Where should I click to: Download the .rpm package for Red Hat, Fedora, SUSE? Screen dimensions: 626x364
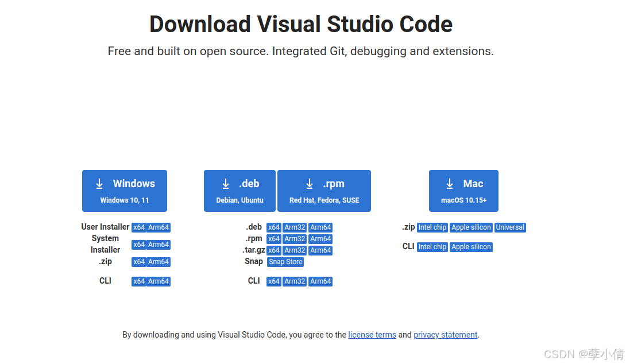pyautogui.click(x=324, y=191)
